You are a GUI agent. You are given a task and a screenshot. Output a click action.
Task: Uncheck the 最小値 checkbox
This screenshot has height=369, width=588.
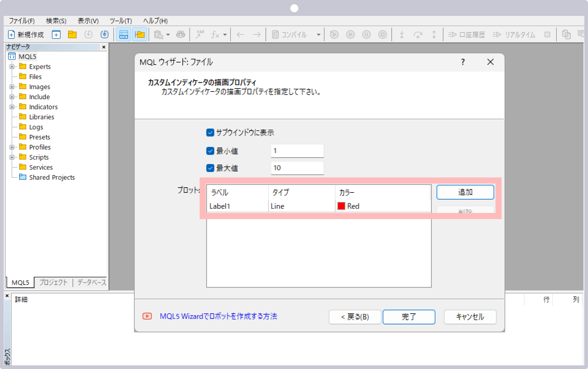tap(210, 151)
